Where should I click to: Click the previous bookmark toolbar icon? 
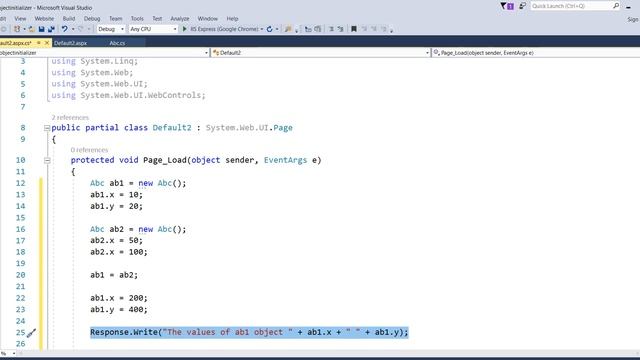[x=364, y=29]
